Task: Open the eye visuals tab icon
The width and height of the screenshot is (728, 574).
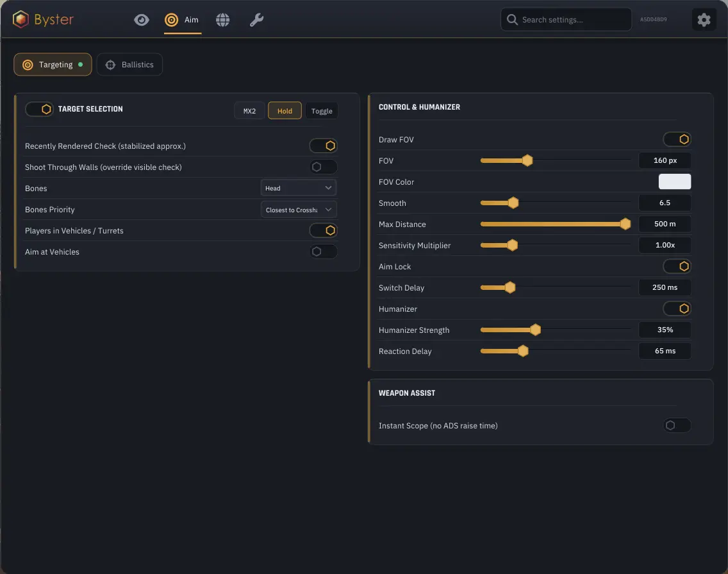Action: 142,20
